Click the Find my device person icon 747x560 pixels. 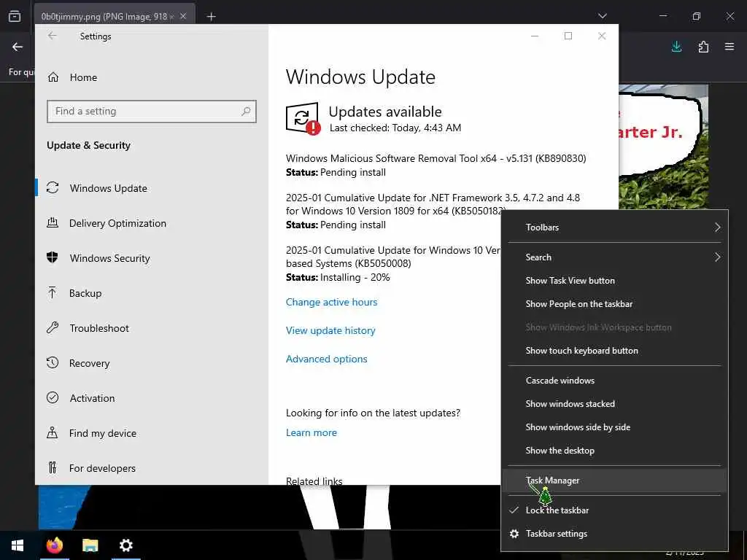pyautogui.click(x=53, y=432)
